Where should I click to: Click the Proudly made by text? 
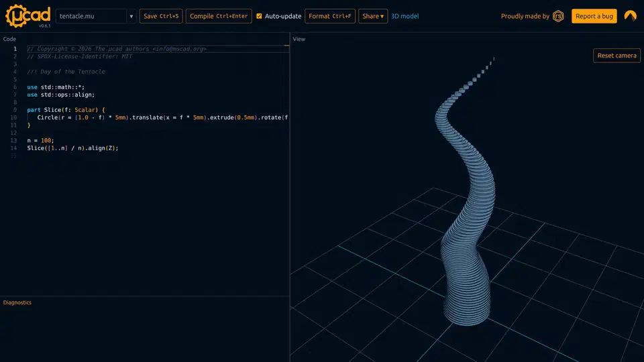[x=525, y=16]
